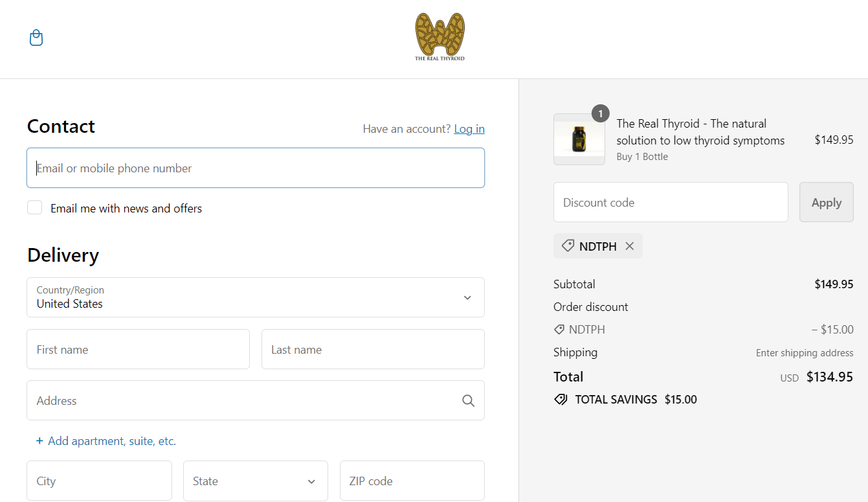Click the Total Savings tag icon
The height and width of the screenshot is (502, 868).
coord(561,400)
